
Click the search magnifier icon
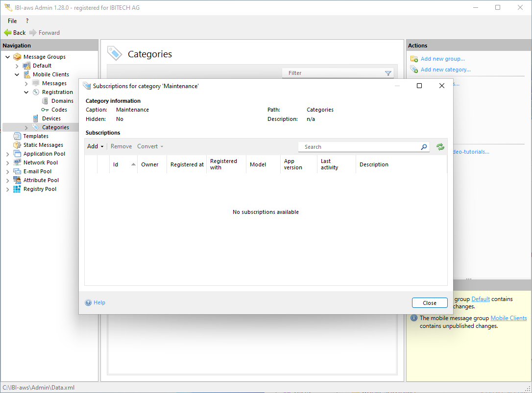[424, 147]
